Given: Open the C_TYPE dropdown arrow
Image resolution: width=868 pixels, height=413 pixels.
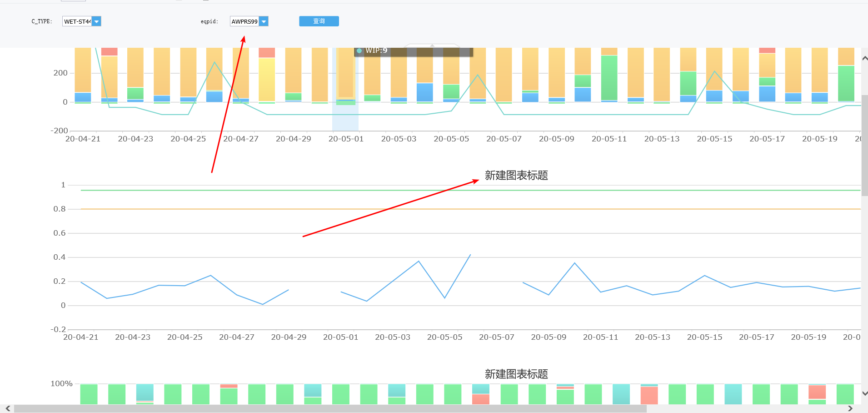Looking at the screenshot, I should tap(96, 21).
